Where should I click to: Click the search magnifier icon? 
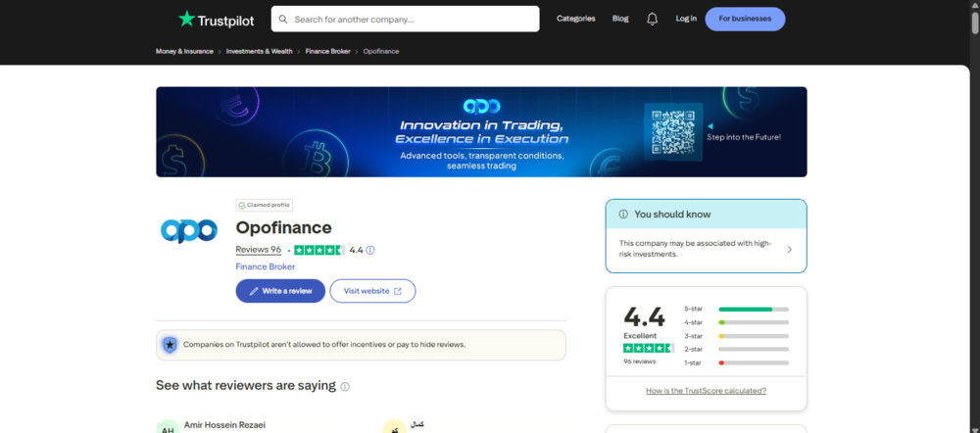tap(283, 20)
